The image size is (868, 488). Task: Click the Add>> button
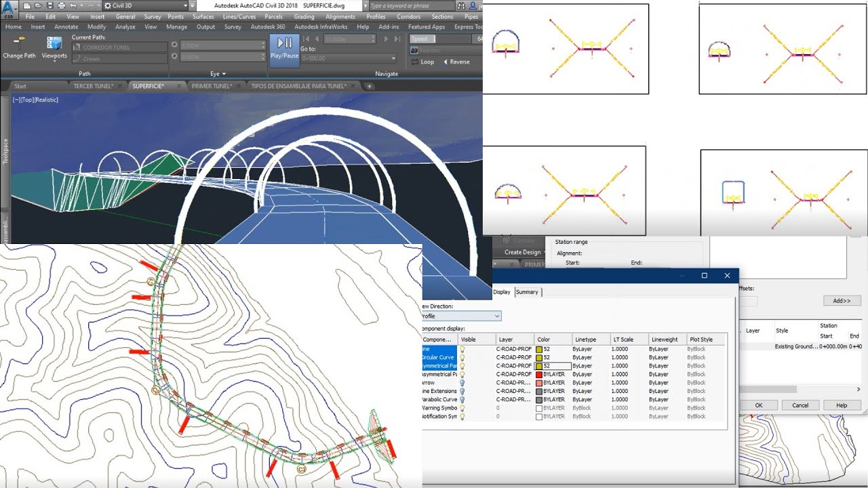[842, 300]
